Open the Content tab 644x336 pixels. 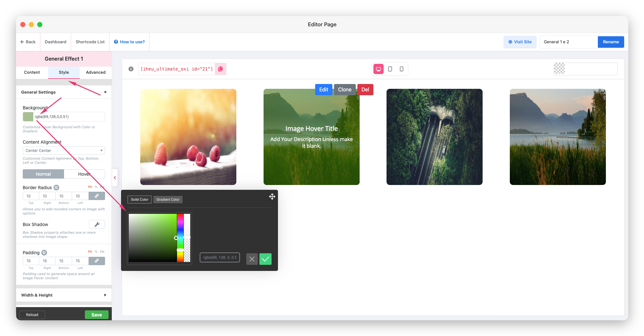(32, 72)
